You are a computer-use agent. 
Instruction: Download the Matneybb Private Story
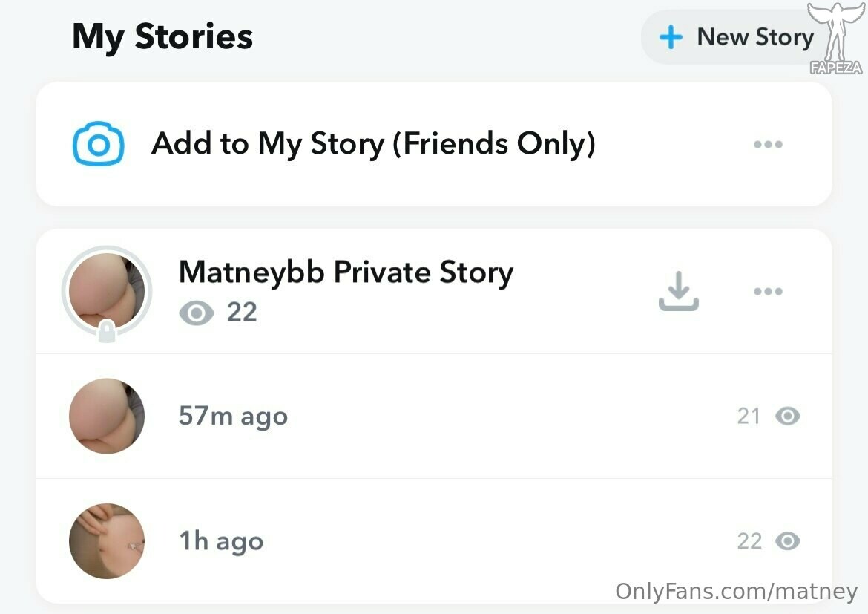(x=679, y=291)
